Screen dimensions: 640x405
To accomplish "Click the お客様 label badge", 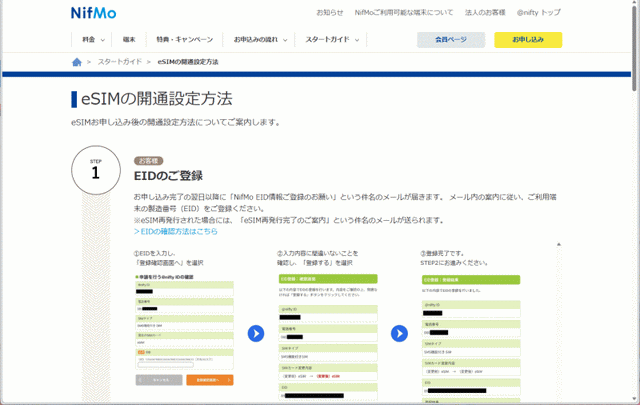I will (149, 161).
